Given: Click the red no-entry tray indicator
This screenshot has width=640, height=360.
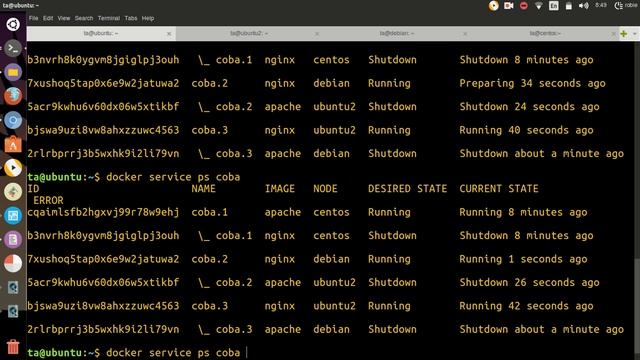Looking at the screenshot, I should pos(524,6).
